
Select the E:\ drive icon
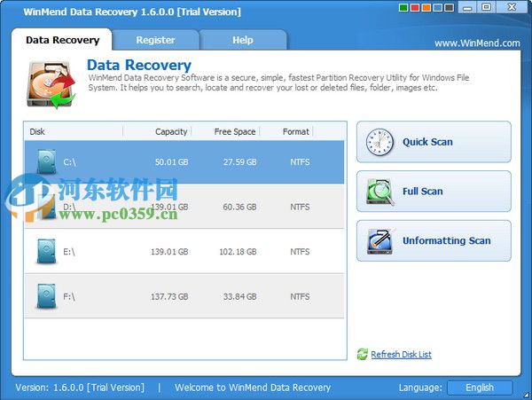(x=46, y=251)
